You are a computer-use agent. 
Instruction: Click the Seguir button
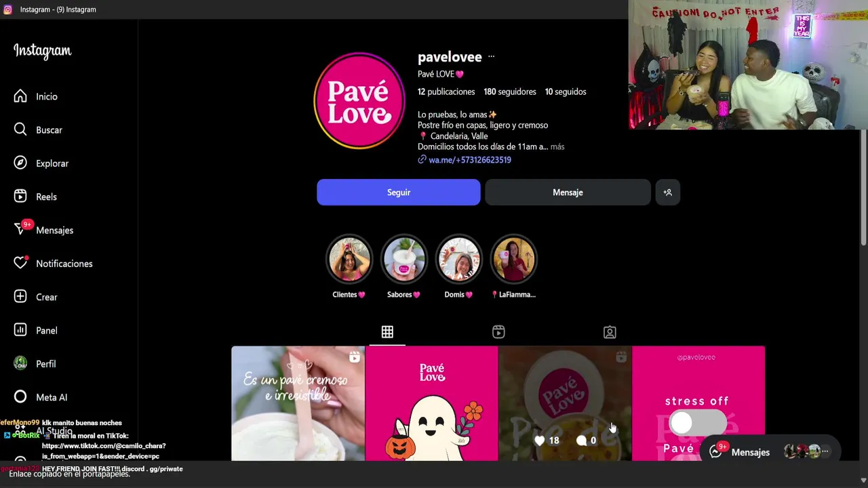point(399,192)
